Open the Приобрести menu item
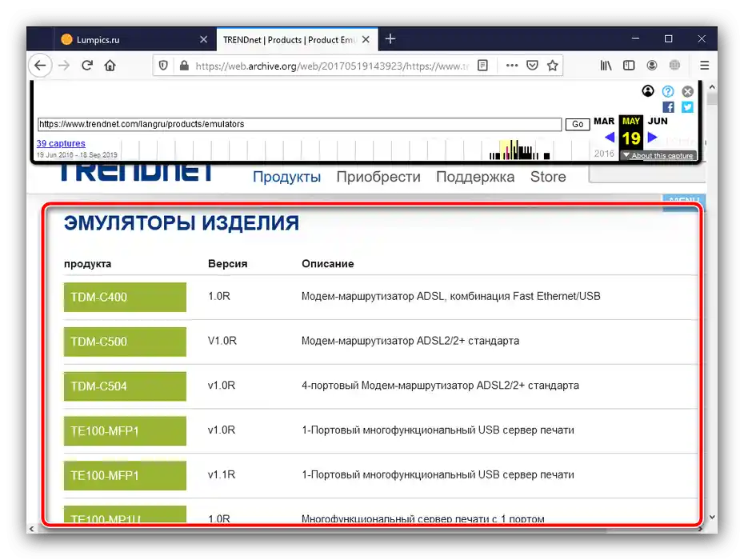 (x=378, y=177)
